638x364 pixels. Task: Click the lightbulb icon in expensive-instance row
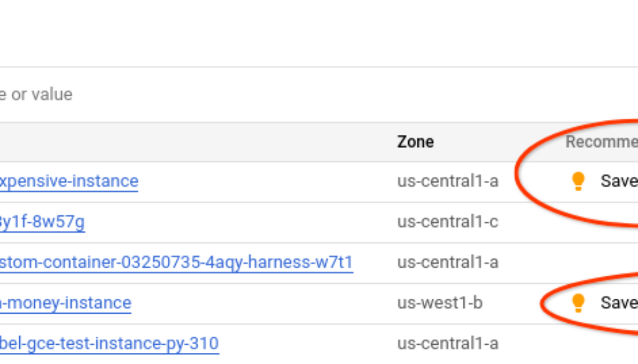[578, 181]
